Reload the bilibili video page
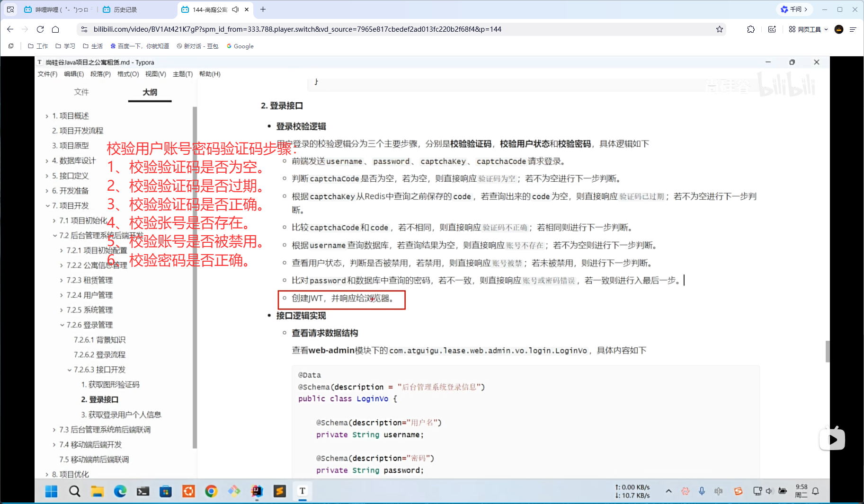Viewport: 864px width, 504px height. click(40, 29)
